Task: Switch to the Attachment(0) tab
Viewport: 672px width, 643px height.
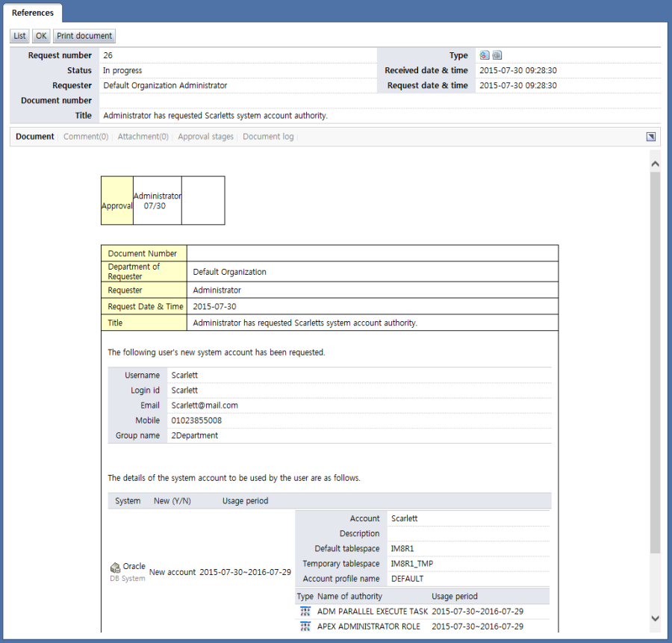Action: pos(143,137)
